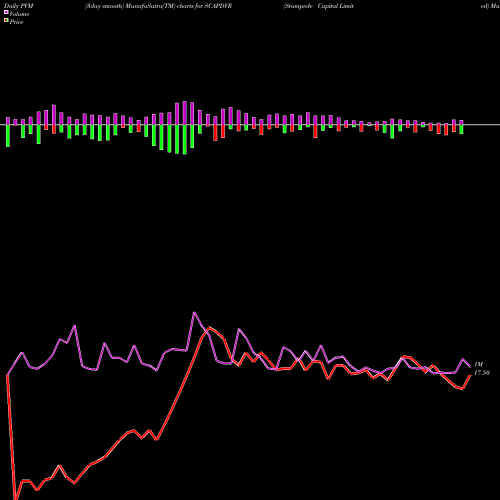Screen dimensions: 500x500
Task: Click the MunafaSutra charts for SCAPDVR heading
Action: pos(158,6)
